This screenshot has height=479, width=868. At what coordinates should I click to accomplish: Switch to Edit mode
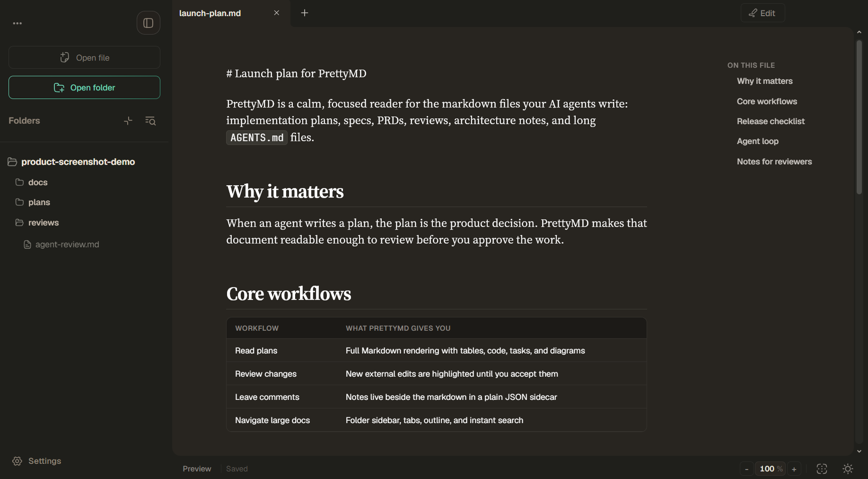click(x=763, y=13)
